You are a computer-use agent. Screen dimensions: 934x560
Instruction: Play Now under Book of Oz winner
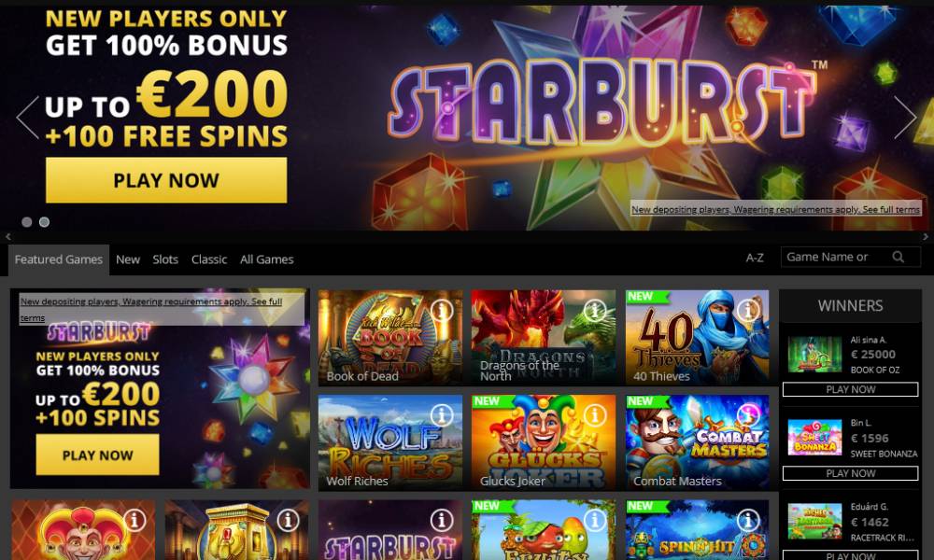pos(850,389)
